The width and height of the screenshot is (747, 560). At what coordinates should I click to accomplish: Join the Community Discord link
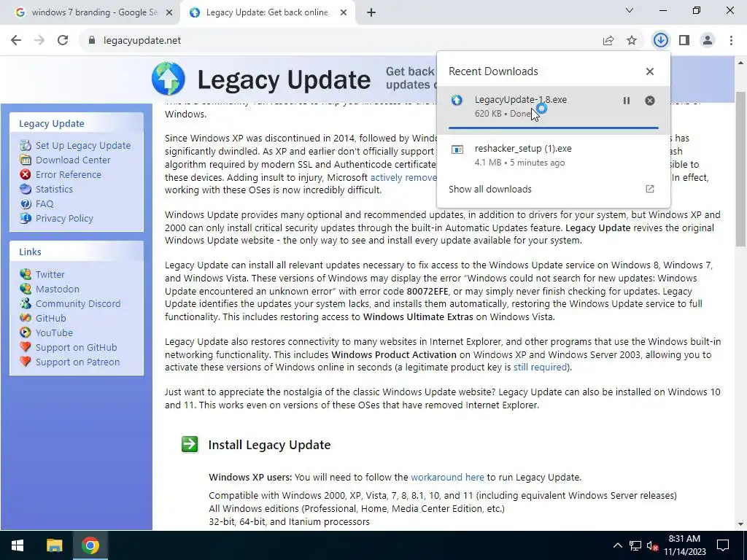(77, 304)
